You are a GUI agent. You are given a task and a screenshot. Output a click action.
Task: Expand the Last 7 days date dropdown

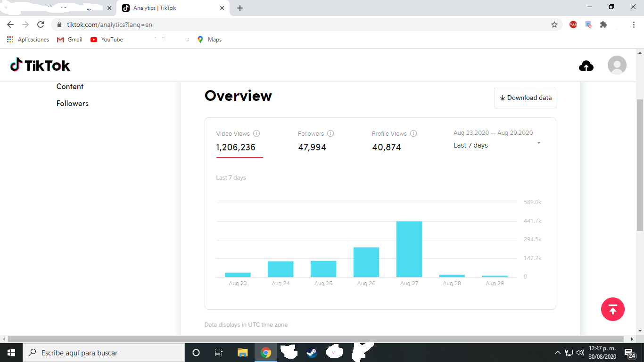coord(497,145)
